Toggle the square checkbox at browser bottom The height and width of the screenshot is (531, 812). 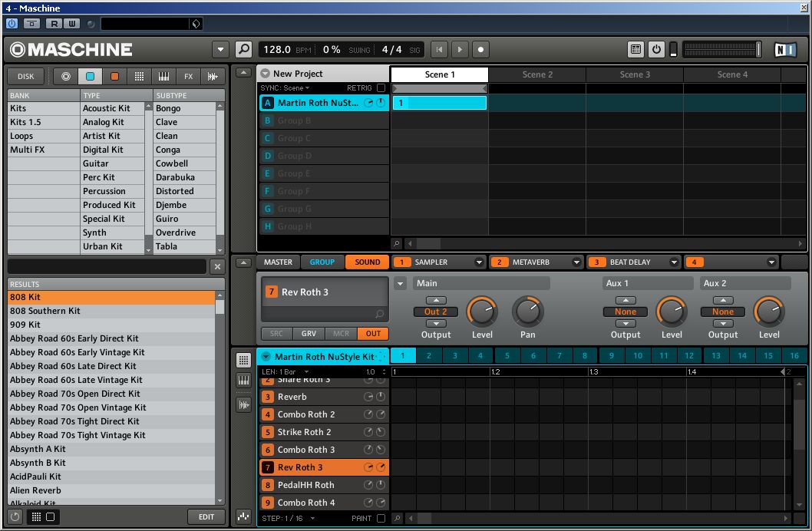click(50, 516)
